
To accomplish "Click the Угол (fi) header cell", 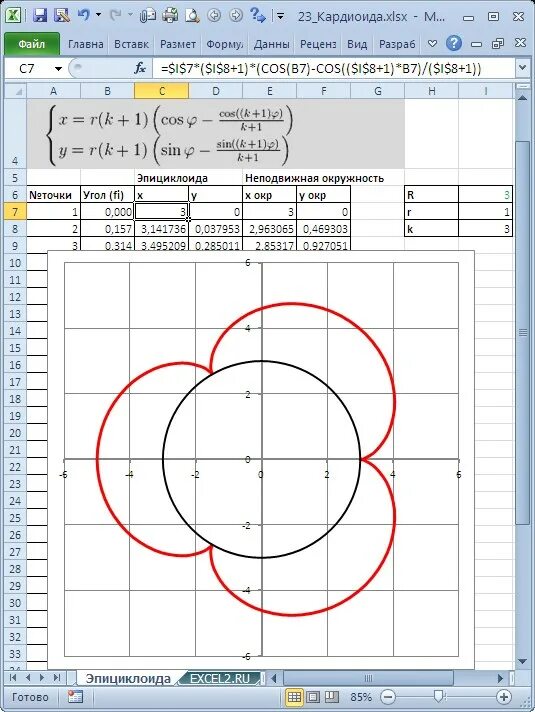I will click(x=107, y=195).
